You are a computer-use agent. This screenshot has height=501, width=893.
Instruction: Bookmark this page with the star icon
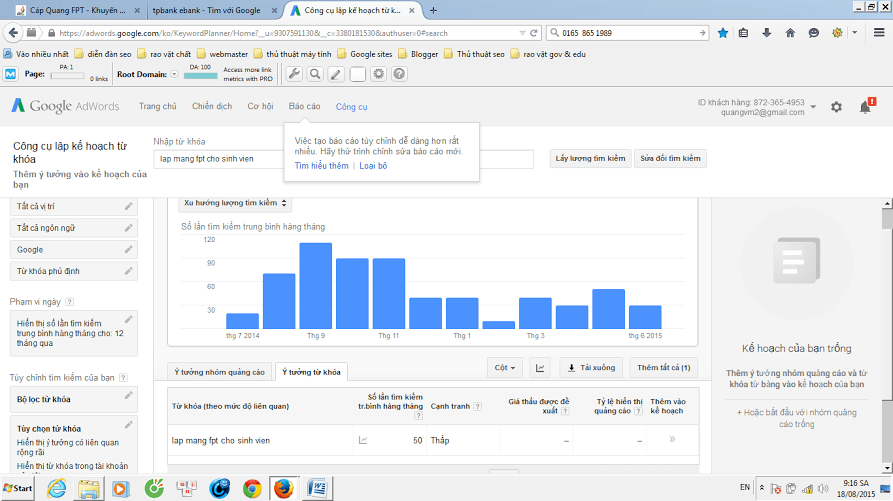coord(723,33)
